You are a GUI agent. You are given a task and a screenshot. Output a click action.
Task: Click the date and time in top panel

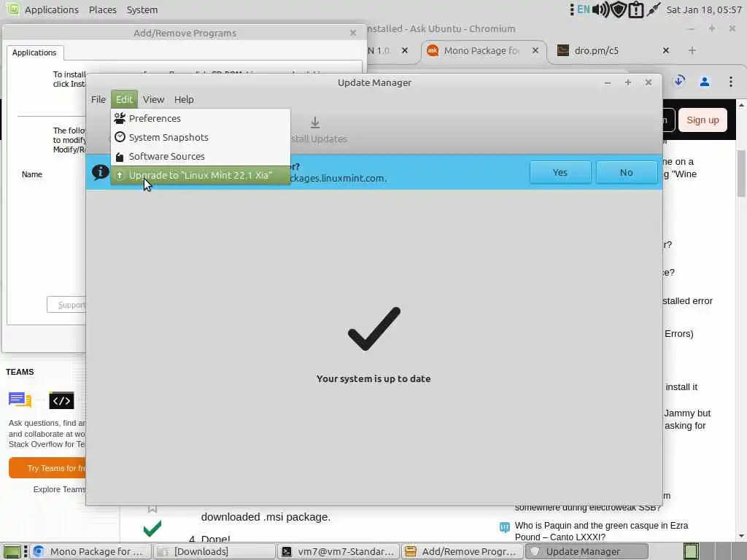[704, 9]
